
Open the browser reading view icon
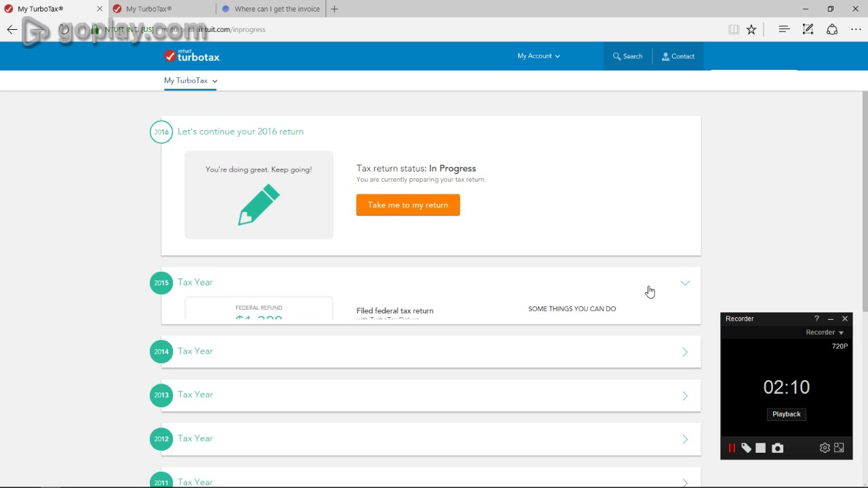(x=734, y=29)
